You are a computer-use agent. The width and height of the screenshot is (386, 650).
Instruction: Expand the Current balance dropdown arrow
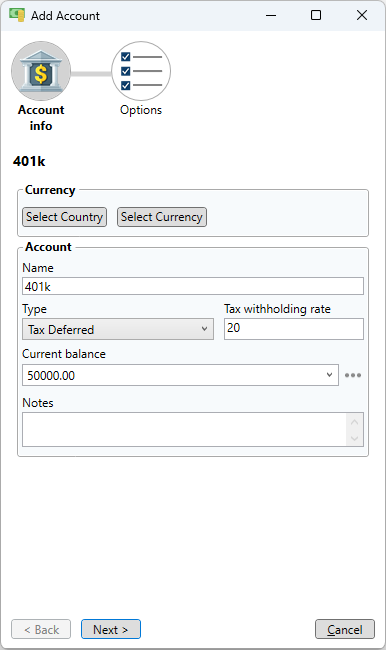pos(329,375)
